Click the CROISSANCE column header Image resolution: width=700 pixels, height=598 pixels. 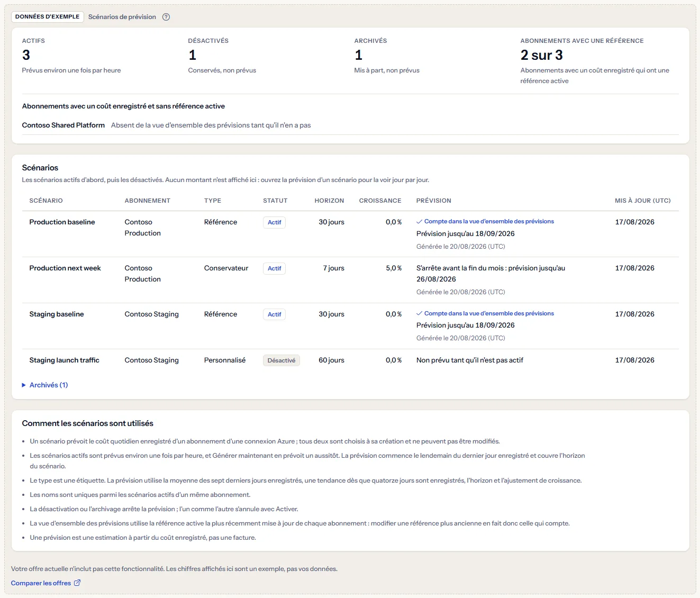click(380, 201)
